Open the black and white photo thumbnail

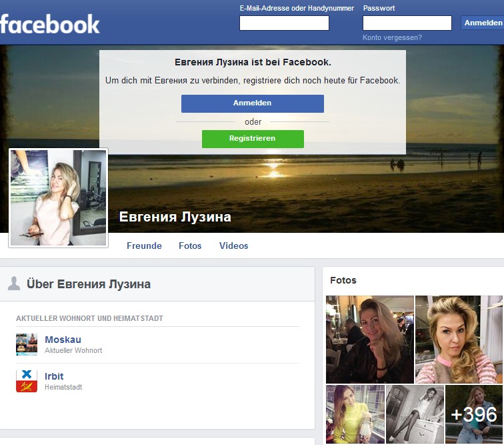415,414
